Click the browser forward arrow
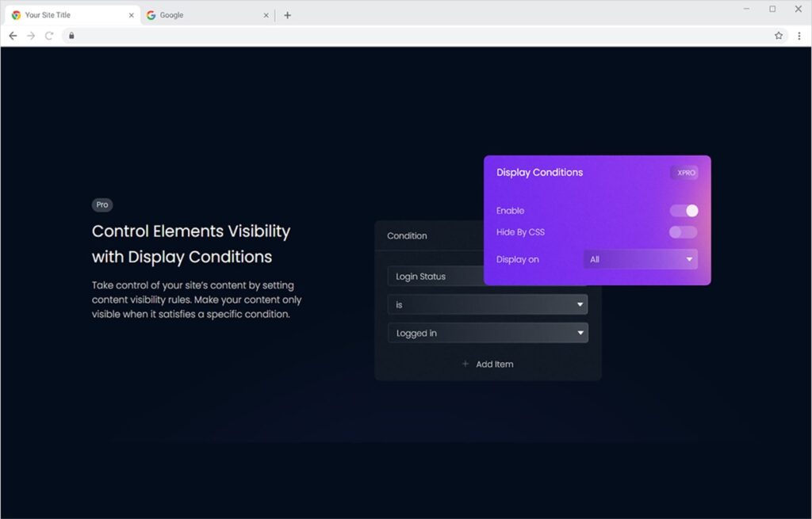812x519 pixels. click(x=31, y=36)
